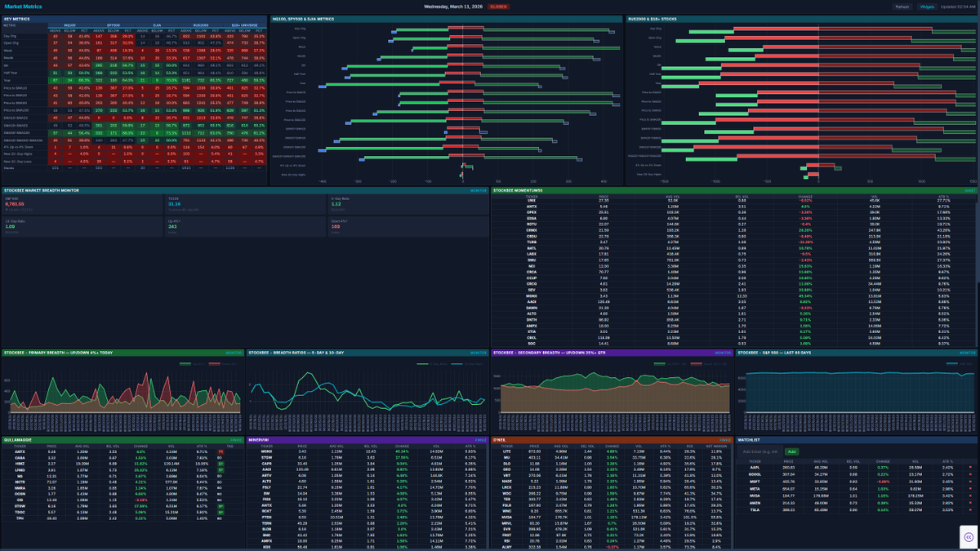The height and width of the screenshot is (551, 980).
Task: Sort Watchlist table by PRICE column
Action: [x=788, y=461]
